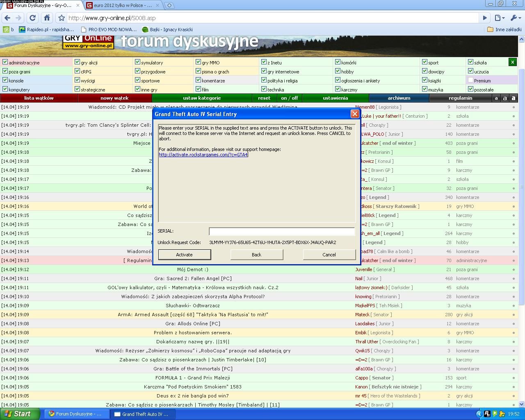Reload the current page
This screenshot has width=525, height=420.
click(33, 18)
